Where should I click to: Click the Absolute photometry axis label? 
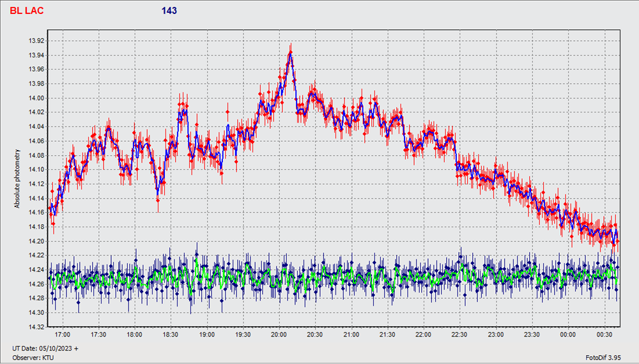tap(18, 179)
